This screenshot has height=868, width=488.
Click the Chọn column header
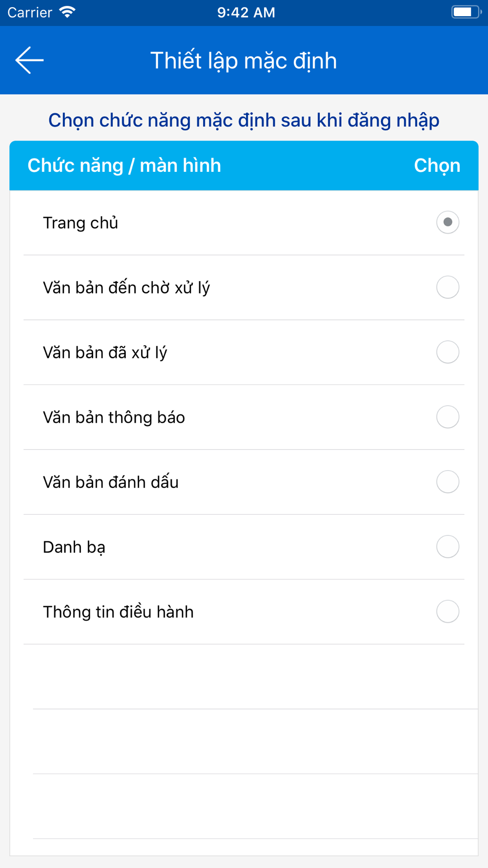(x=437, y=166)
